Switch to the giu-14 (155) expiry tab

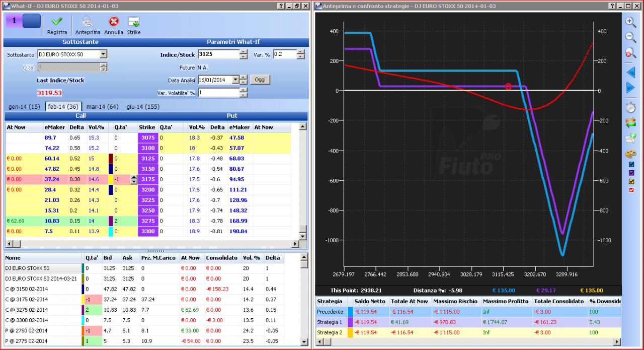point(143,107)
